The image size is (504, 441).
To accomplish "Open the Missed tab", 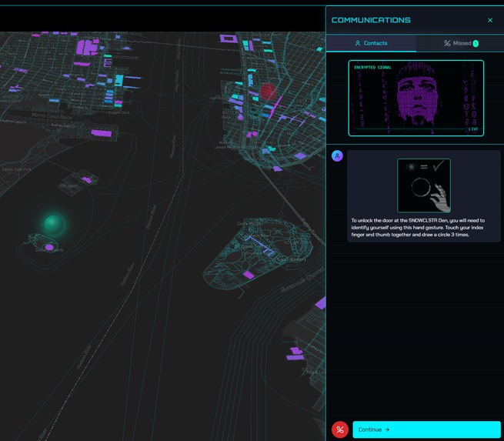I will click(460, 43).
